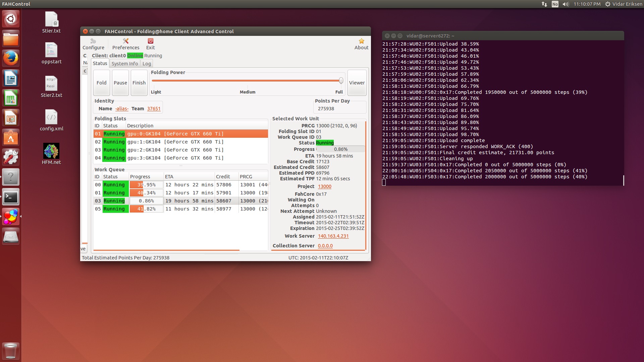The height and width of the screenshot is (362, 644).
Task: Launch Firefox from the launcher
Action: pyautogui.click(x=11, y=59)
